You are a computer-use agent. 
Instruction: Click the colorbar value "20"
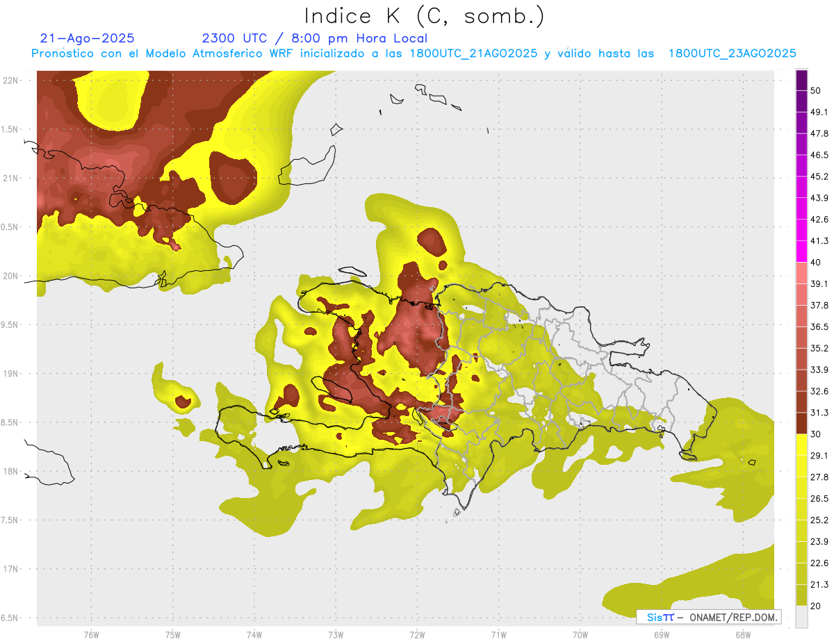[816, 606]
